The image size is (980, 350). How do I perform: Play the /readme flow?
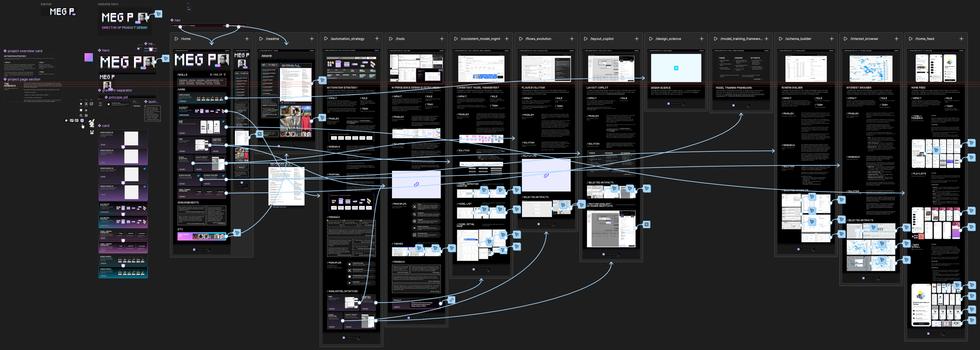(261, 39)
